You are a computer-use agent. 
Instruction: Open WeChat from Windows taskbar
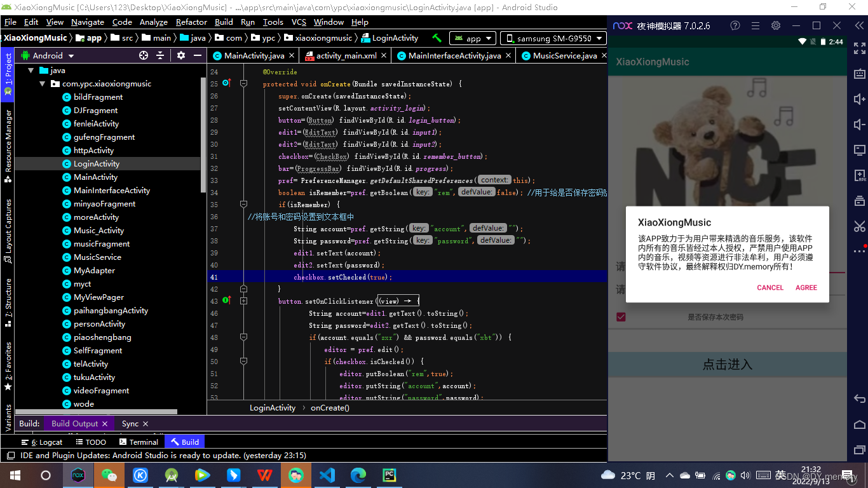109,475
